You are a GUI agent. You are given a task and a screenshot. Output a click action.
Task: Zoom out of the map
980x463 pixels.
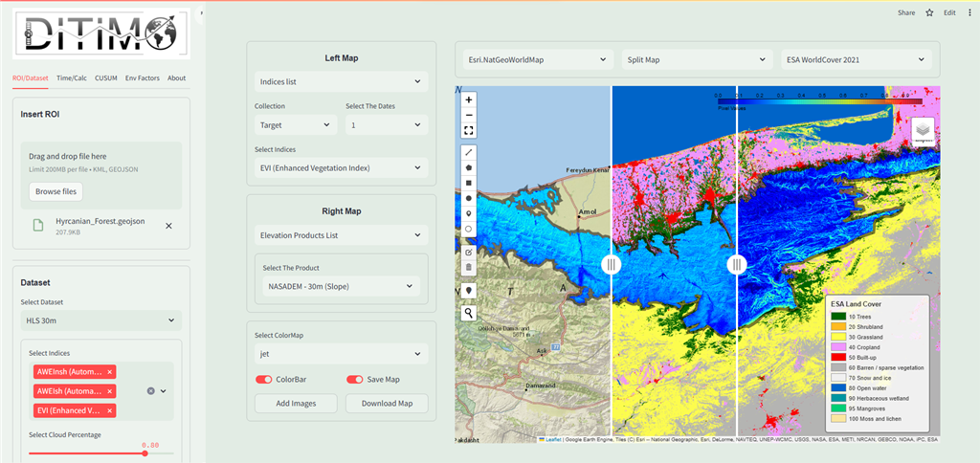tap(468, 114)
